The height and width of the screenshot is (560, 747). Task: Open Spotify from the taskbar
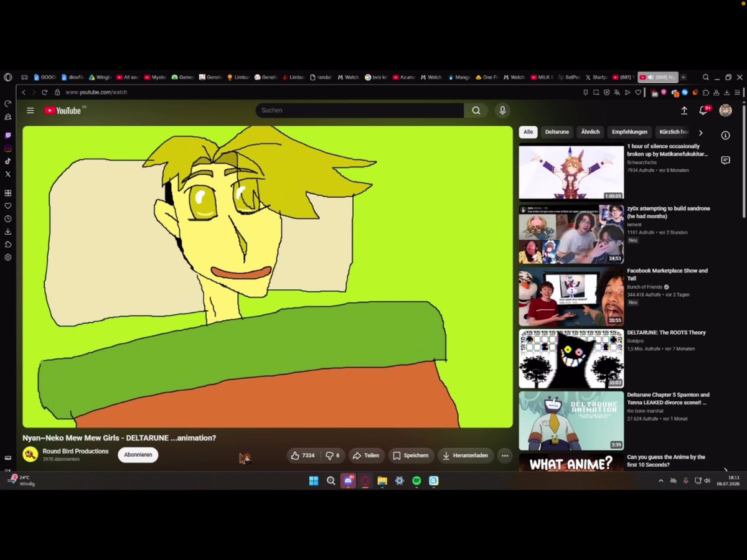pyautogui.click(x=416, y=480)
